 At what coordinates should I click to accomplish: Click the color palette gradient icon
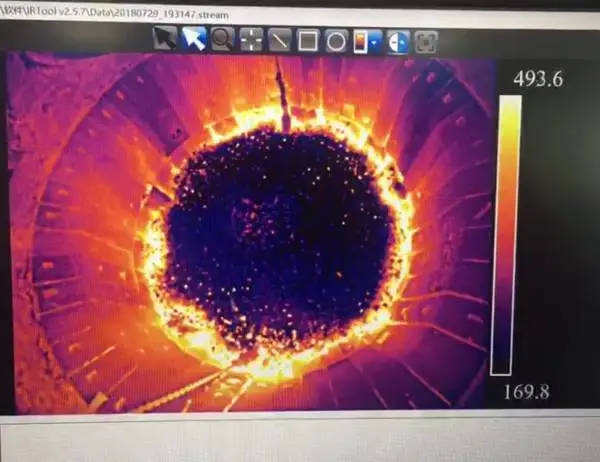click(361, 41)
